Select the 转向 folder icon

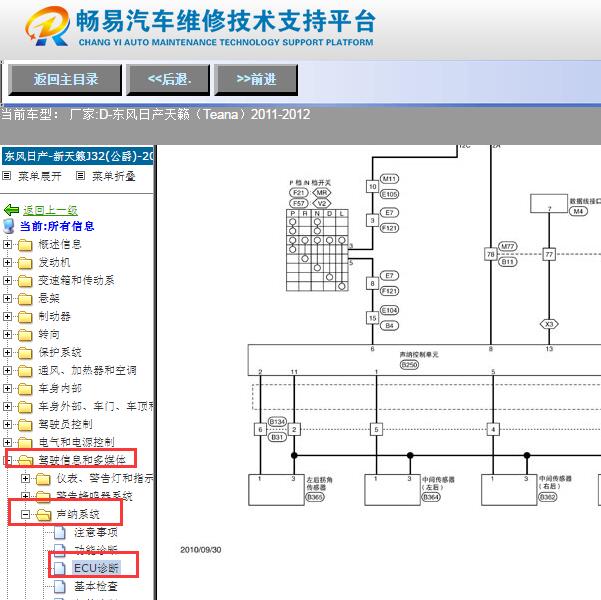pyautogui.click(x=25, y=335)
